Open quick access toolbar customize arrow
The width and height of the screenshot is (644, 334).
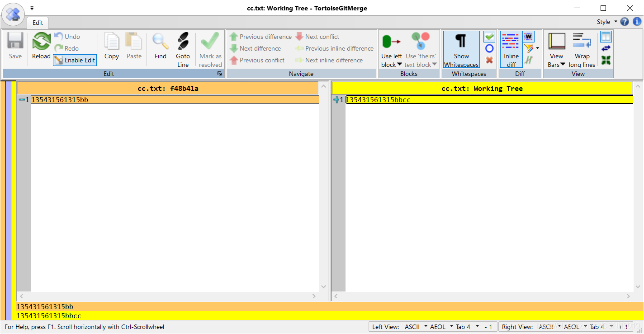coord(32,8)
